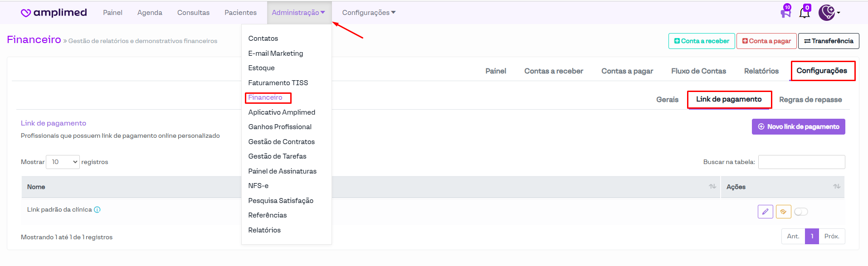Click the orange history edit icon
Screen dimensions: 868x266
(x=783, y=212)
